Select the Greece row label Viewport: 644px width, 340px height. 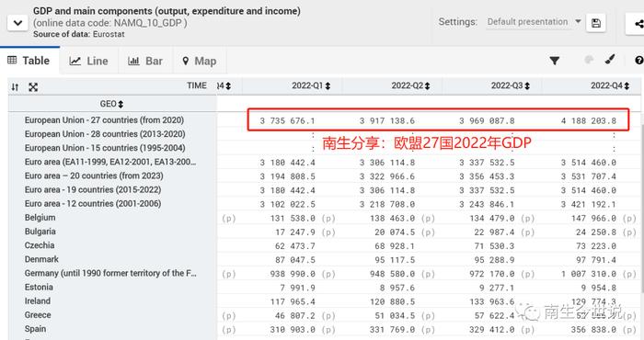38,315
